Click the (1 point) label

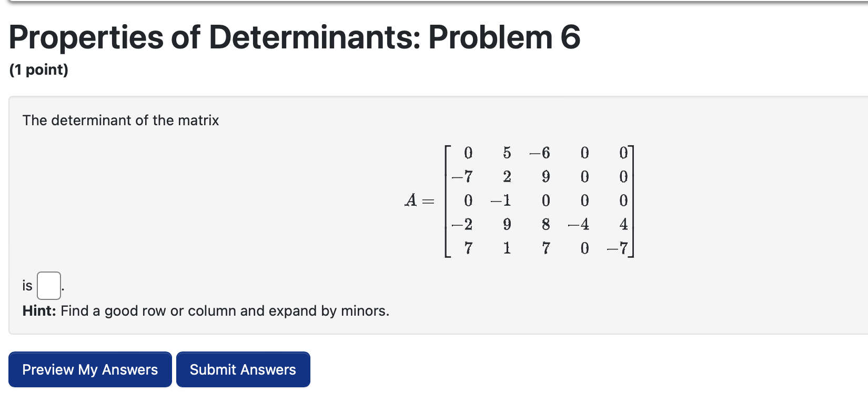coord(39,69)
